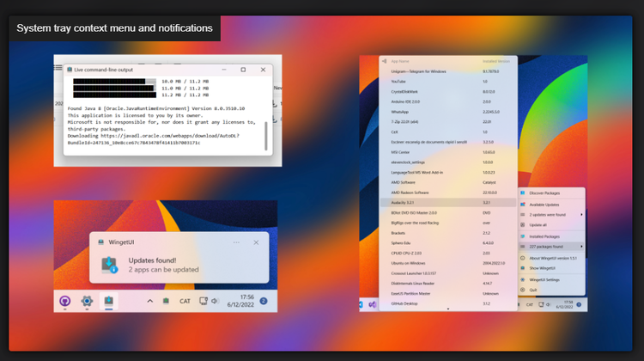Click the 'Updates found!' notification text

pyautogui.click(x=154, y=260)
